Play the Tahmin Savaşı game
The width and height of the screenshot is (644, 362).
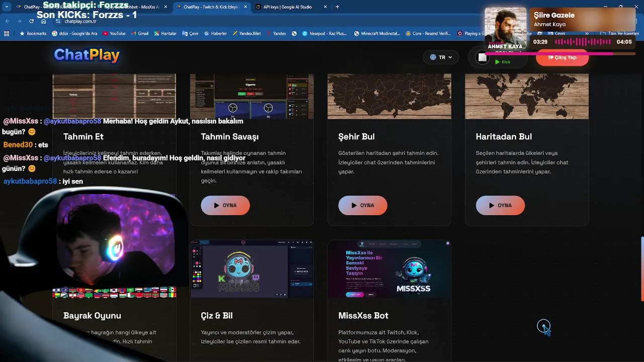(x=225, y=205)
